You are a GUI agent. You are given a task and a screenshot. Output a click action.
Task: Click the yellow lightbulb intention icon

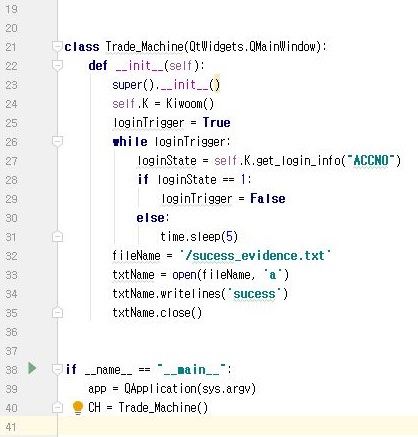point(77,408)
